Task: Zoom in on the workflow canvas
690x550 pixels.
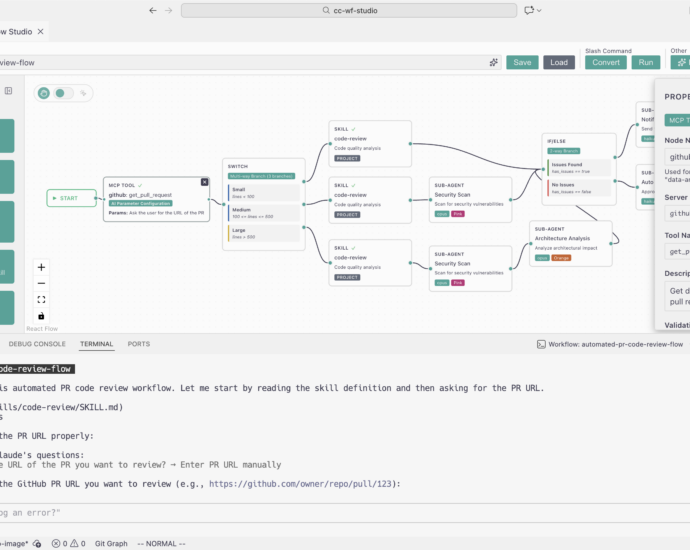Action: click(x=41, y=267)
